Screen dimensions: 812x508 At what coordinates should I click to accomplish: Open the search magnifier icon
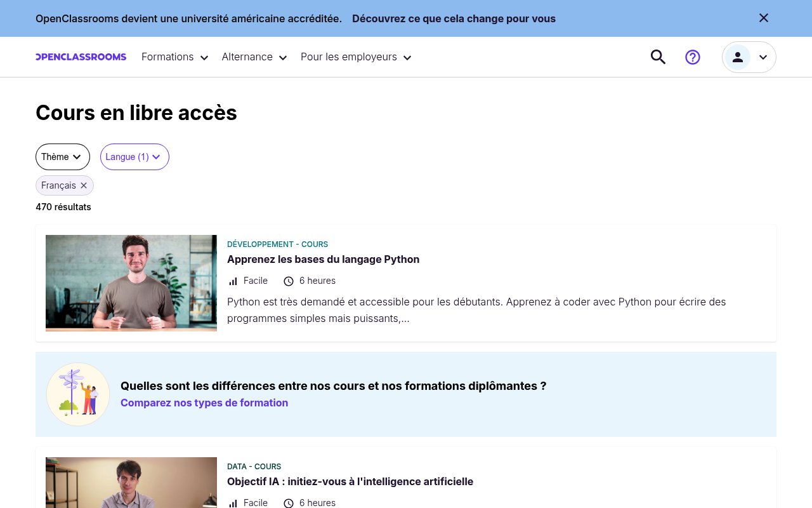point(658,57)
